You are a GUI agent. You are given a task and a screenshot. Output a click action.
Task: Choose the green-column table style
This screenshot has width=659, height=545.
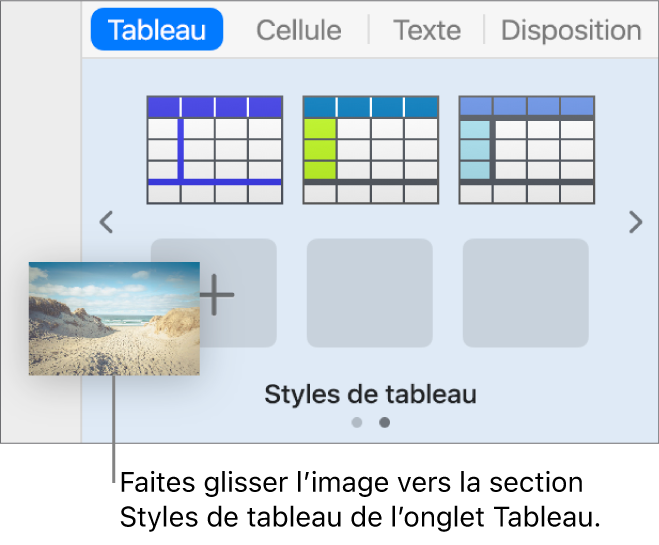pos(371,150)
